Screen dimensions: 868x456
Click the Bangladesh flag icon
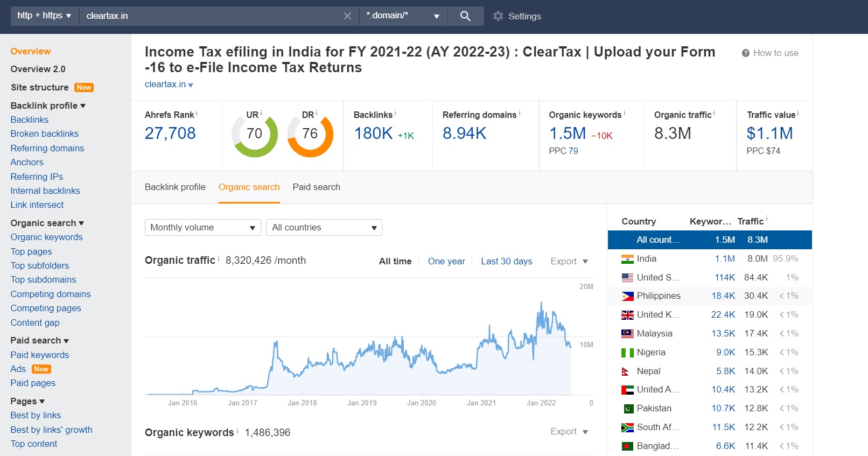[x=627, y=446]
